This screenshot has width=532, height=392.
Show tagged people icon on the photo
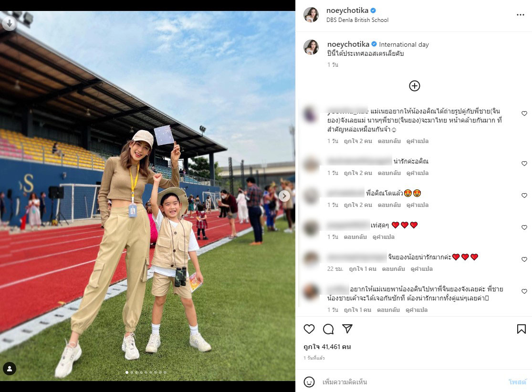[10, 369]
